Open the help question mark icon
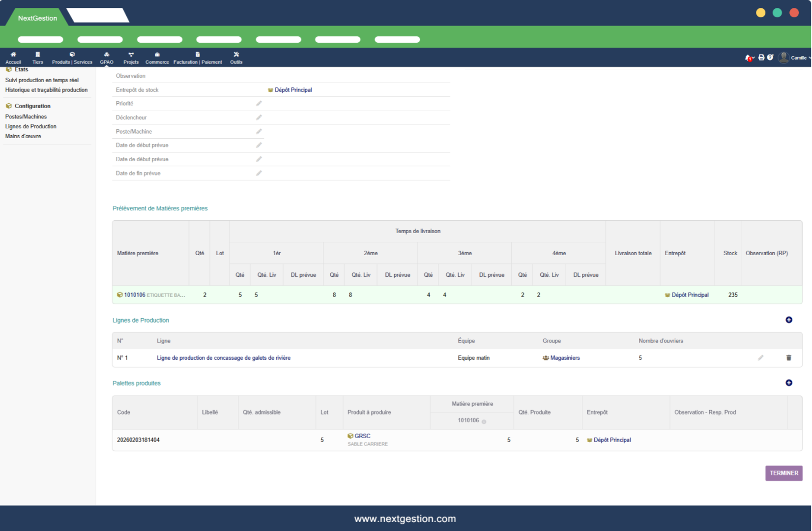The width and height of the screenshot is (812, 531). [770, 58]
